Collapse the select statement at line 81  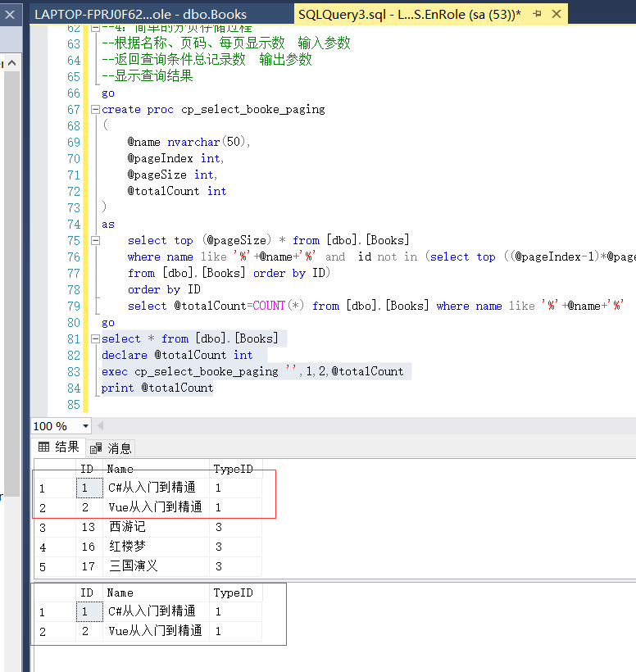(96, 339)
